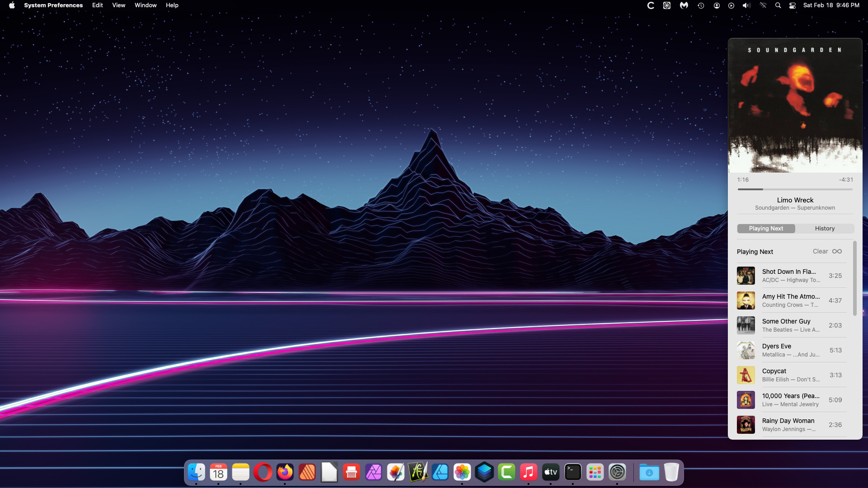This screenshot has width=868, height=488.
Task: Open the Window menu
Action: (x=146, y=5)
